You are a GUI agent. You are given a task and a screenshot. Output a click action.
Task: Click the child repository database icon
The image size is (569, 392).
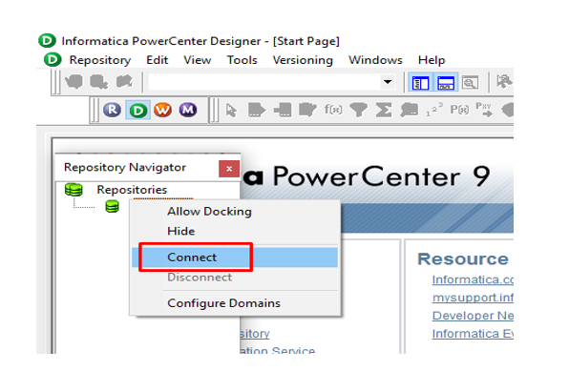tap(112, 206)
